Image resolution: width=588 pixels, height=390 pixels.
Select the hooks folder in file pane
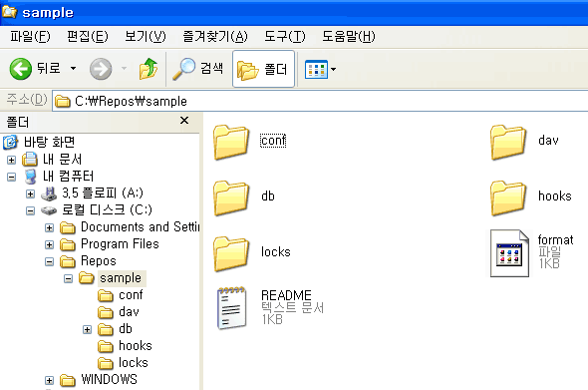click(507, 197)
